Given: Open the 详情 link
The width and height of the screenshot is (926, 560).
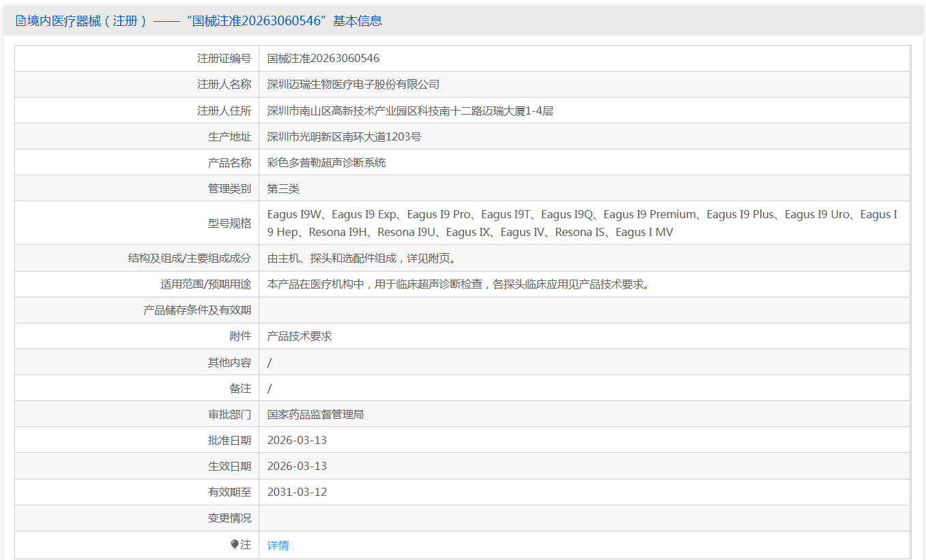Looking at the screenshot, I should pos(278,545).
